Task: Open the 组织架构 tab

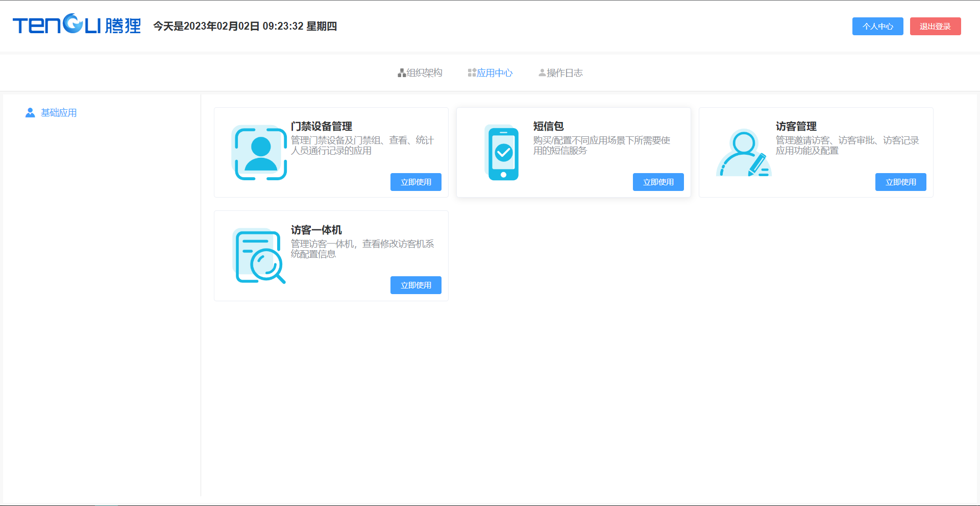Action: (x=420, y=73)
